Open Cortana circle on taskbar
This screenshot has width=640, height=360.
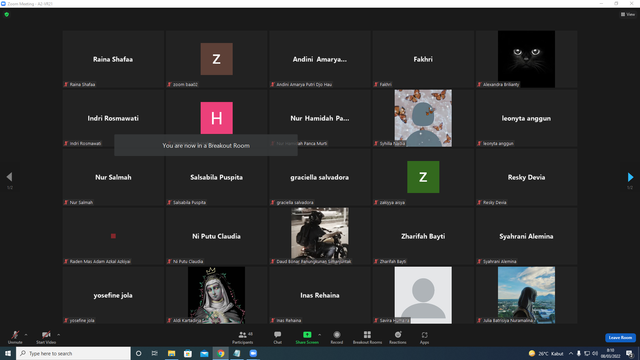pyautogui.click(x=138, y=353)
